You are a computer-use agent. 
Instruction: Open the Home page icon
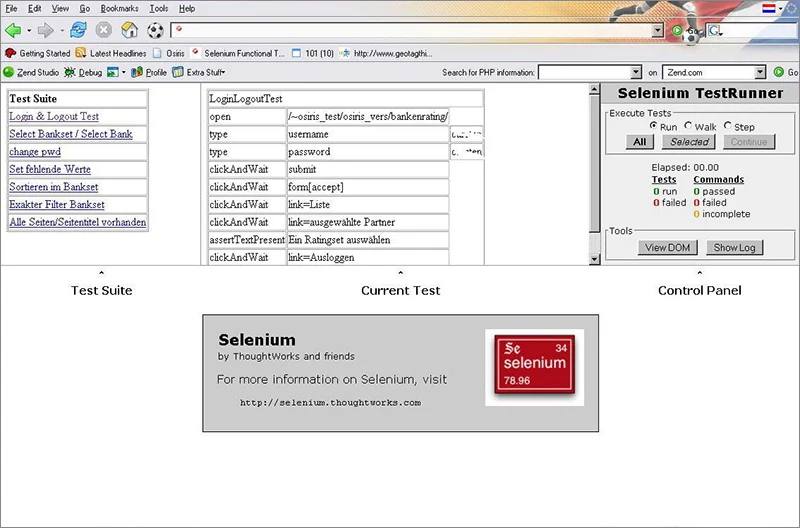coord(130,31)
